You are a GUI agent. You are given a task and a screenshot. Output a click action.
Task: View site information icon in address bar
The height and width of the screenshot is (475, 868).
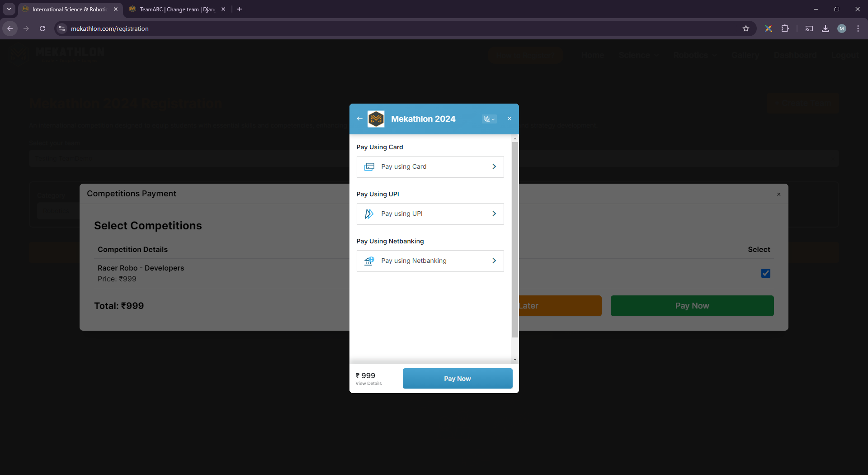(x=62, y=28)
